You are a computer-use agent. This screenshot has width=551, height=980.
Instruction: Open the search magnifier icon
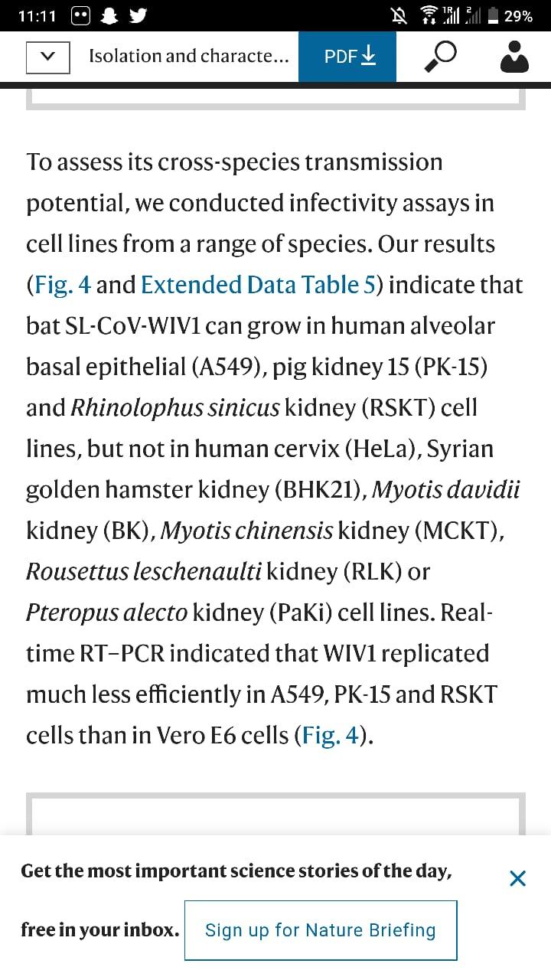(x=440, y=56)
